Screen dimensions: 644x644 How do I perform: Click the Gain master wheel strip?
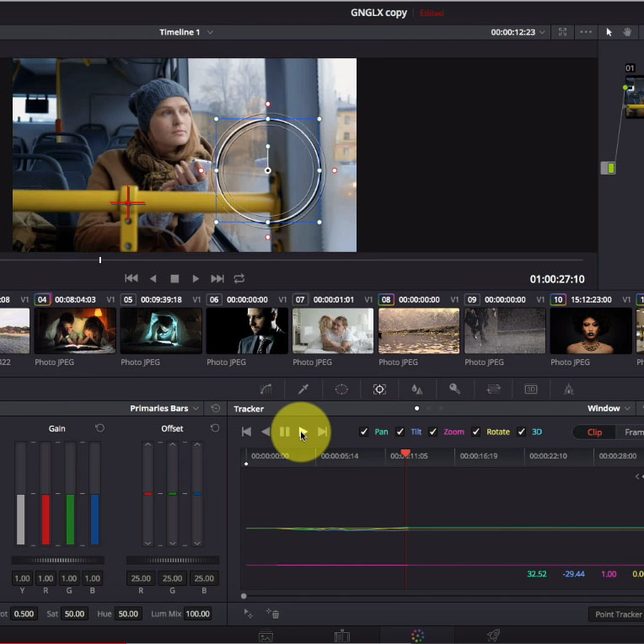58,560
